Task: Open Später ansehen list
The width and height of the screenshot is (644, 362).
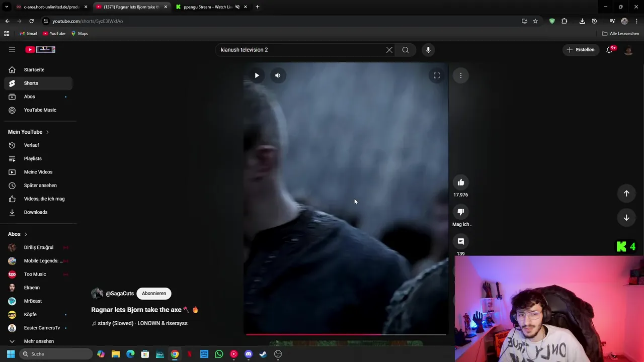Action: 38,186
